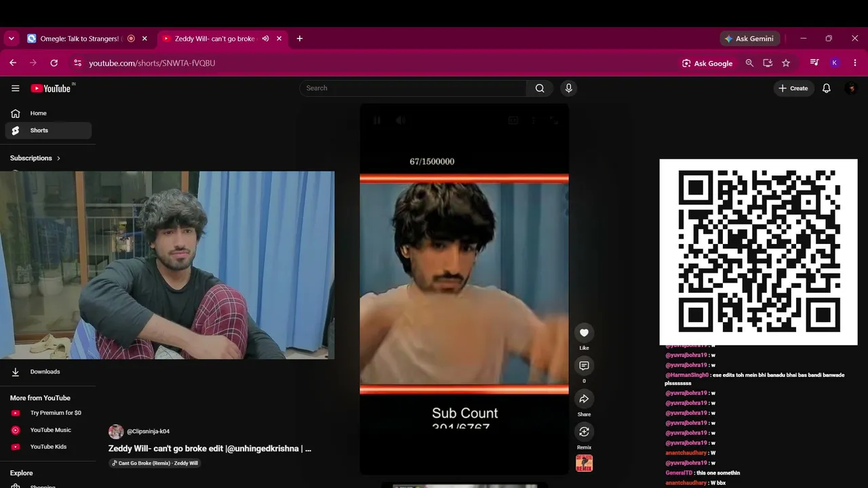Viewport: 868px width, 488px height.
Task: Click the Create button
Action: (x=793, y=88)
